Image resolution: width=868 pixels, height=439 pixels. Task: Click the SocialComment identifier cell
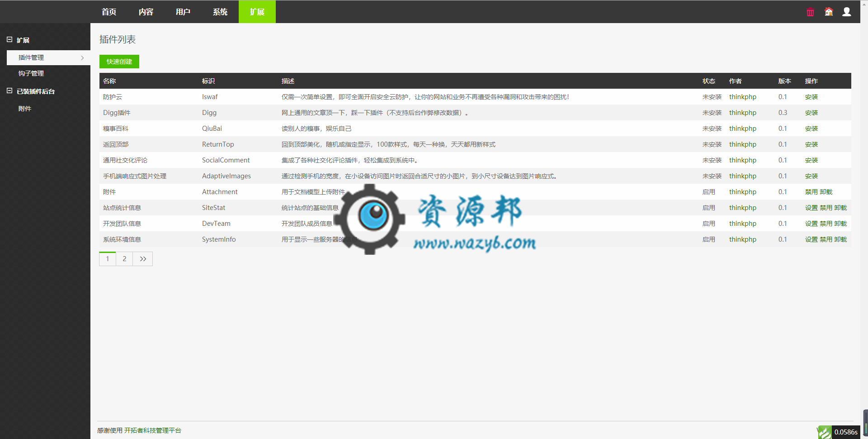pyautogui.click(x=226, y=160)
